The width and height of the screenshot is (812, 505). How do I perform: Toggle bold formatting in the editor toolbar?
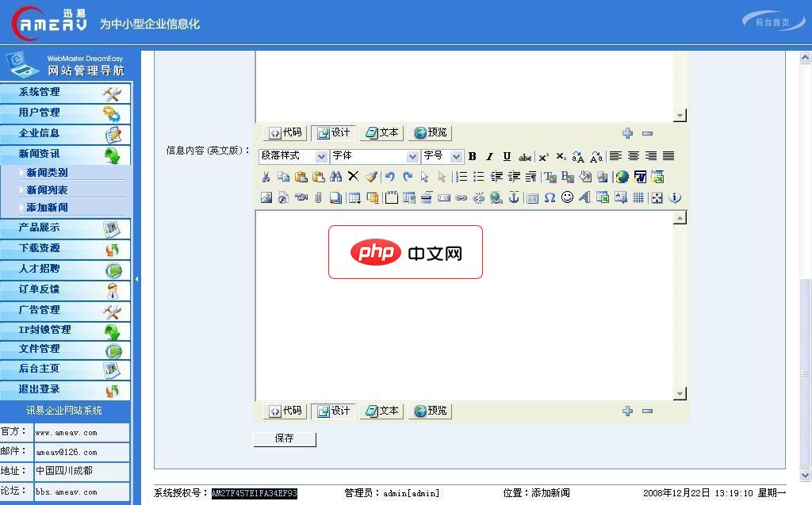click(473, 156)
